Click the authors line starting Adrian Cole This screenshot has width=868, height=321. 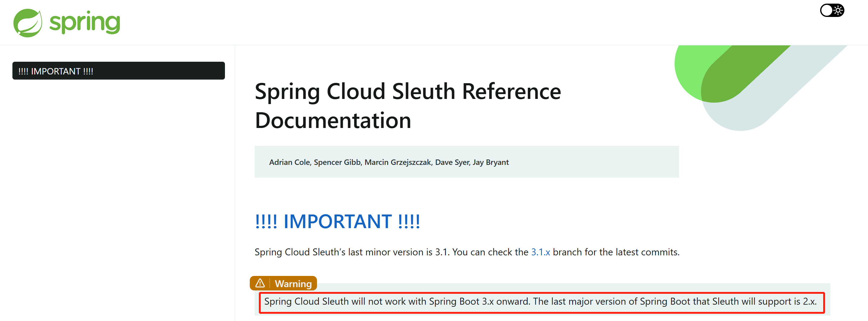pyautogui.click(x=388, y=162)
